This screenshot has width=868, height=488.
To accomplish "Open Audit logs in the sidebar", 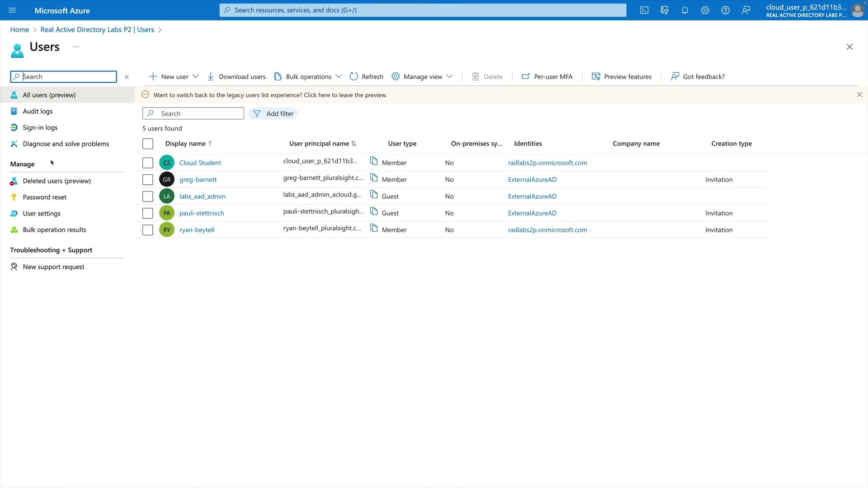I will [x=38, y=111].
